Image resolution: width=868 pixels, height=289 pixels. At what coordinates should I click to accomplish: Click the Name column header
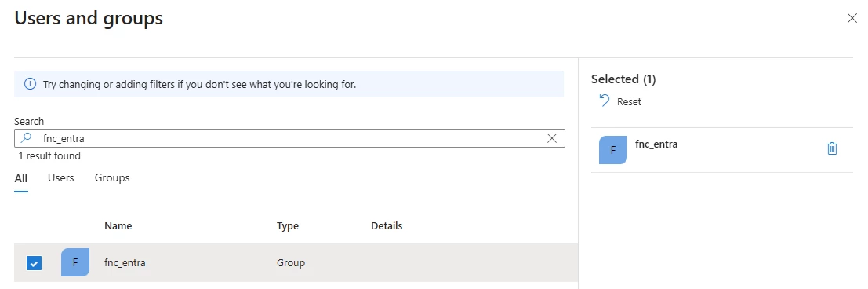(118, 225)
